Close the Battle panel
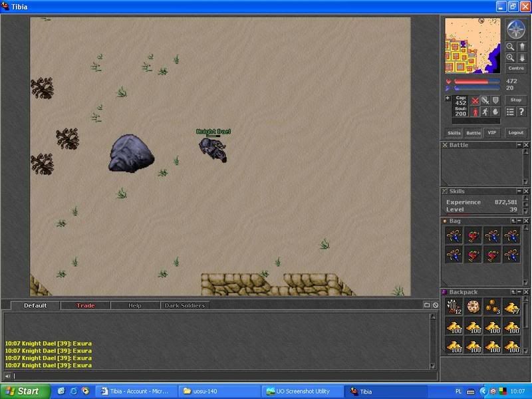Viewport: 532px width, 399px height. click(x=526, y=145)
